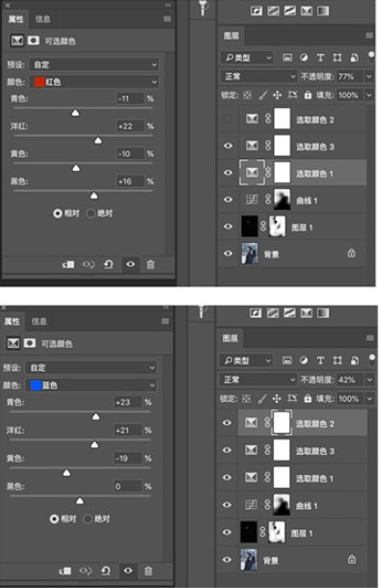Image resolution: width=379 pixels, height=588 pixels.
Task: Reset adjustment icon in 蓝色 properties panel
Action: [106, 571]
